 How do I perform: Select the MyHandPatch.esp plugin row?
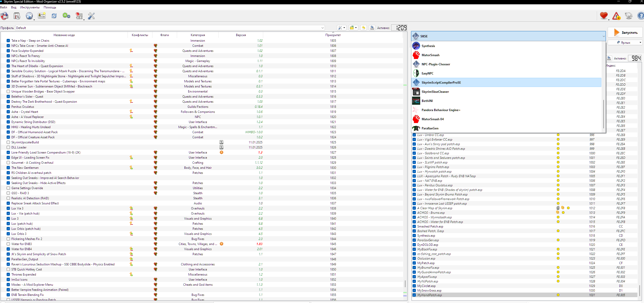524,295
